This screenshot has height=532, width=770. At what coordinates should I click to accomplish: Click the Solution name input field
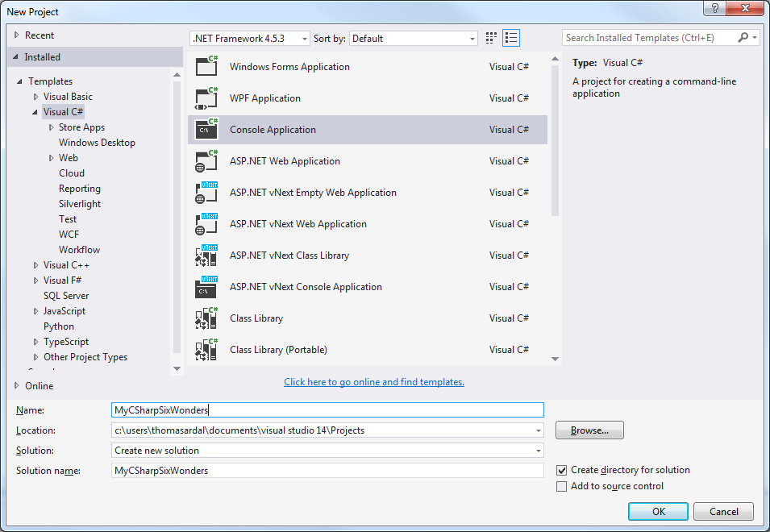pos(327,470)
